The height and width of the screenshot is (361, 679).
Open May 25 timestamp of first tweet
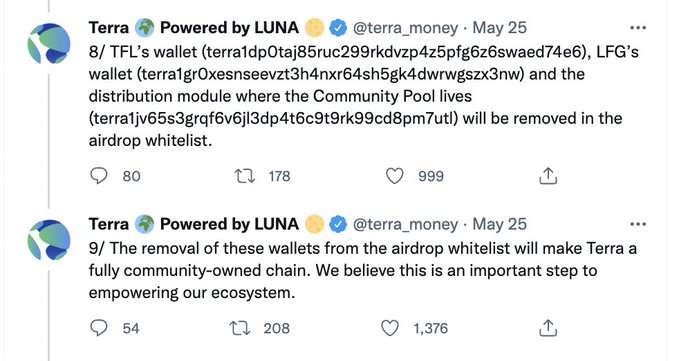coord(499,28)
